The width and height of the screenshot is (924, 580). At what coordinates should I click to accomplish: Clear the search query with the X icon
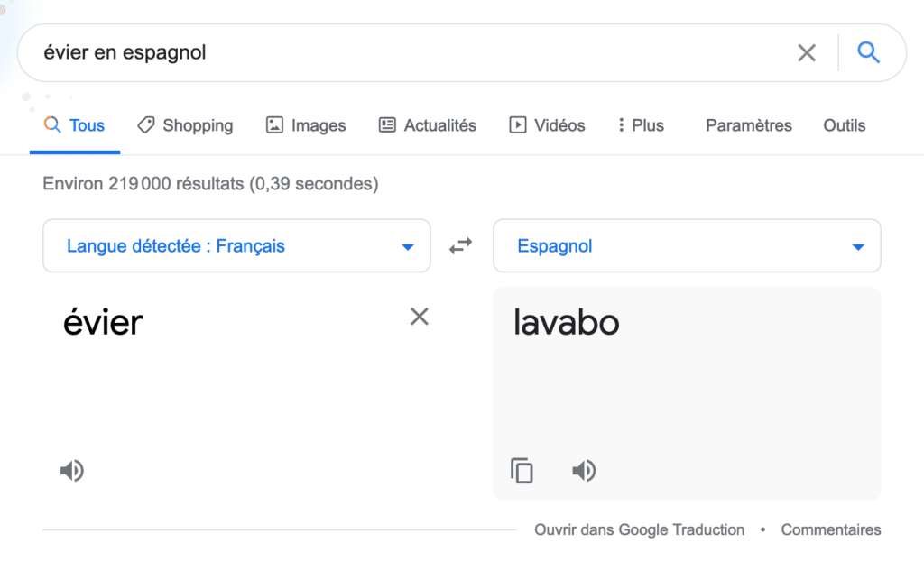(807, 52)
